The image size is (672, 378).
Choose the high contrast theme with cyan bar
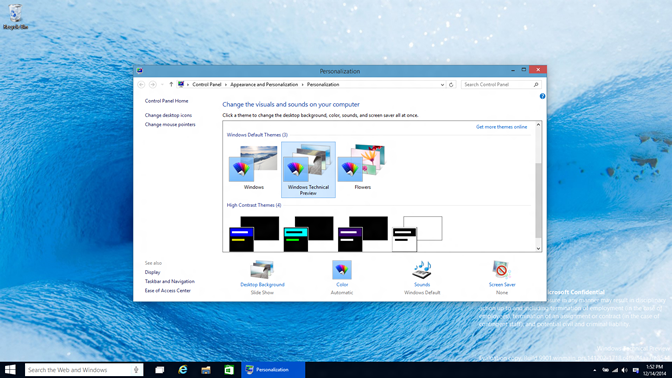(x=308, y=234)
